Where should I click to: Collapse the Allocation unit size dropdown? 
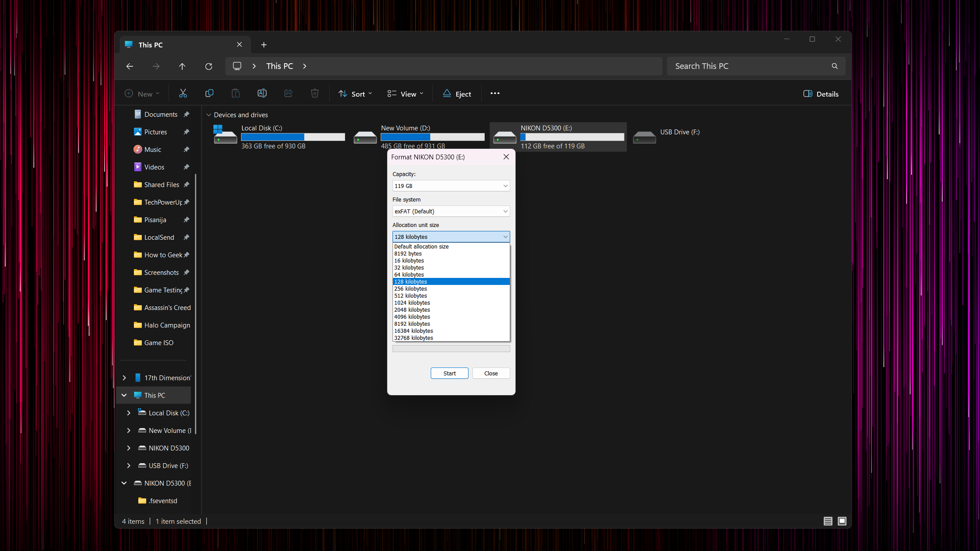click(x=451, y=237)
